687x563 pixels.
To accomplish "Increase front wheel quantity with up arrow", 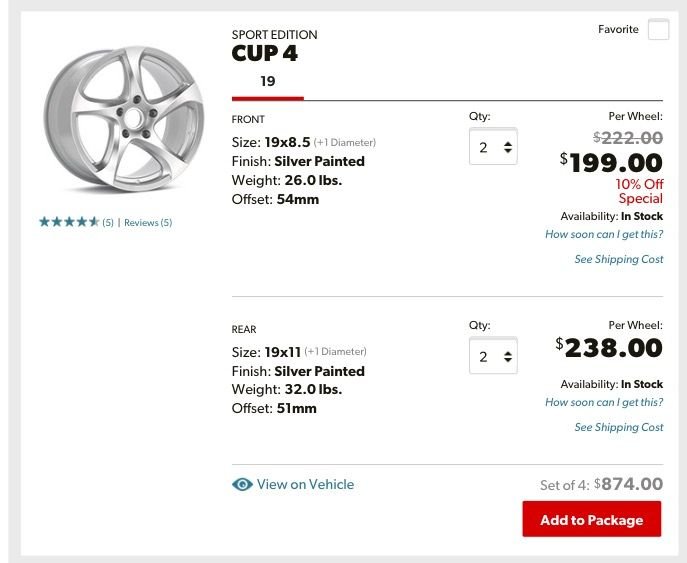I will click(508, 142).
